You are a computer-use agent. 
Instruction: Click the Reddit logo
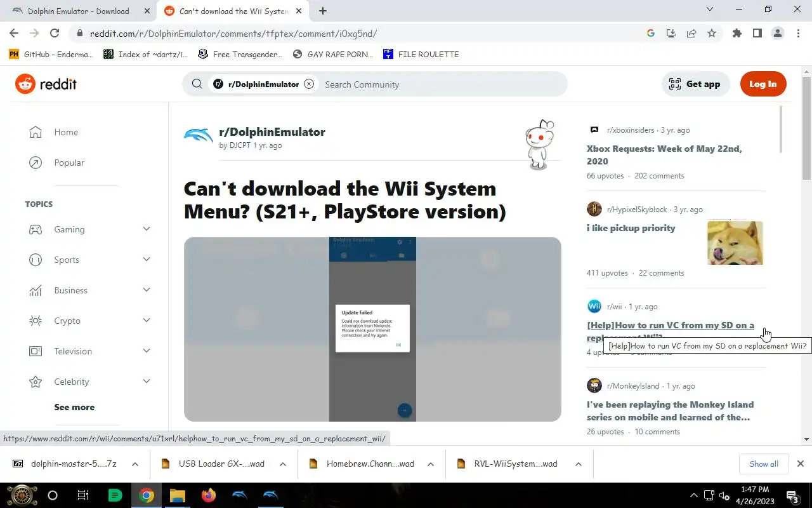tap(46, 84)
